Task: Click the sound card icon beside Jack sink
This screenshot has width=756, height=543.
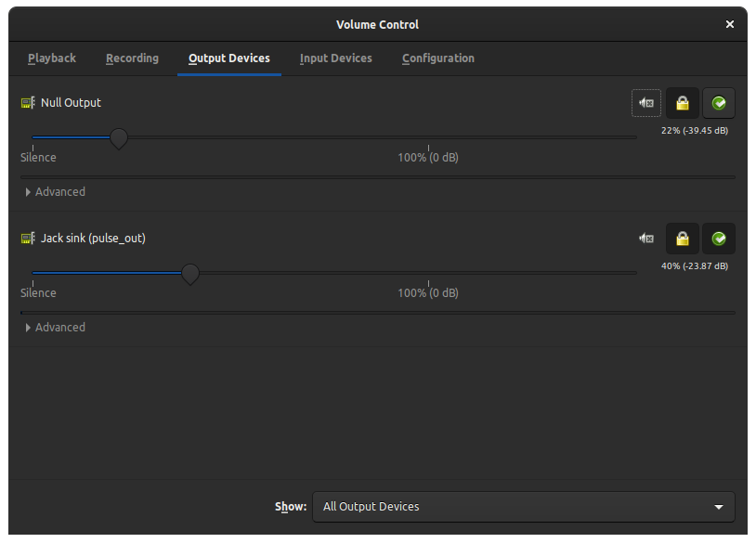Action: (x=28, y=238)
